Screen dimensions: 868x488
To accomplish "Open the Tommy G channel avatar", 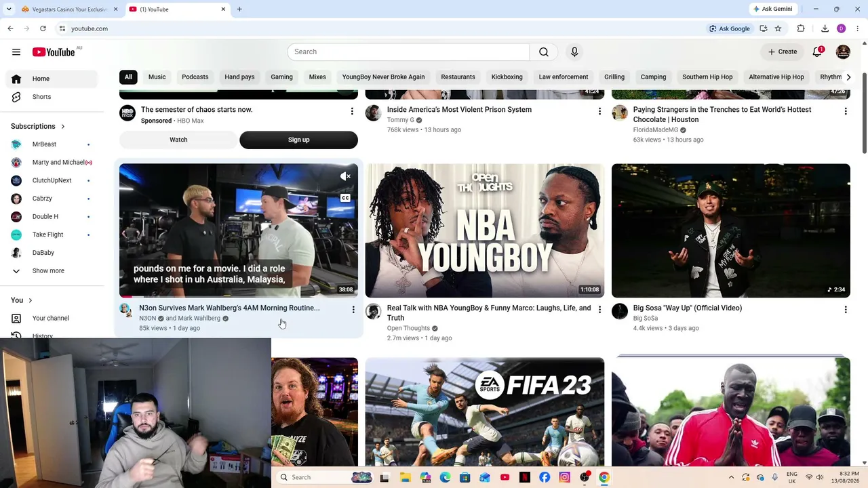I will [x=373, y=113].
